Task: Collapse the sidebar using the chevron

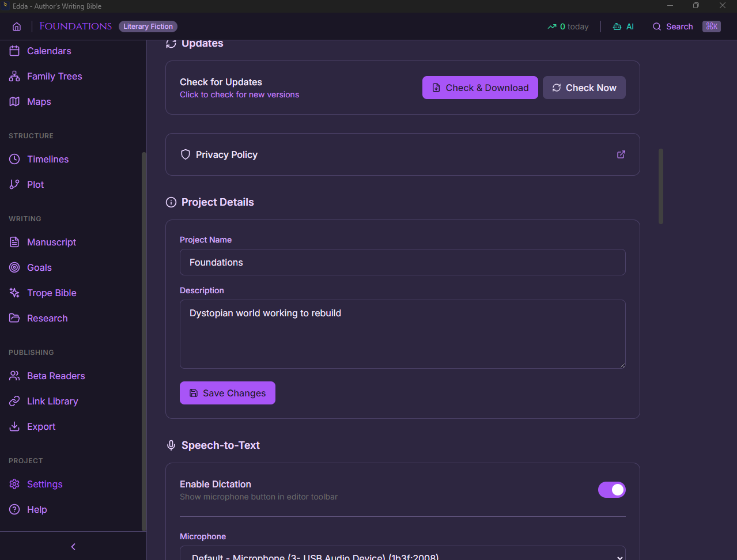Action: pos(73,546)
